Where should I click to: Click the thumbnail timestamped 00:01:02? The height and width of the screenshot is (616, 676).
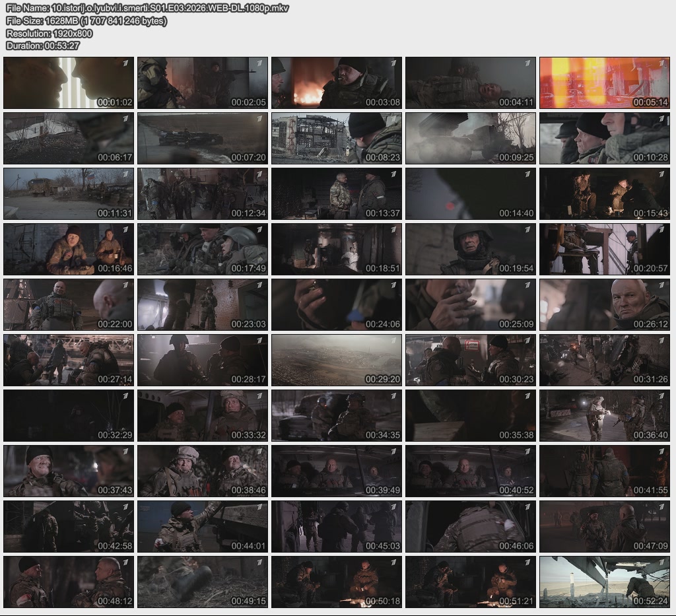click(x=69, y=83)
